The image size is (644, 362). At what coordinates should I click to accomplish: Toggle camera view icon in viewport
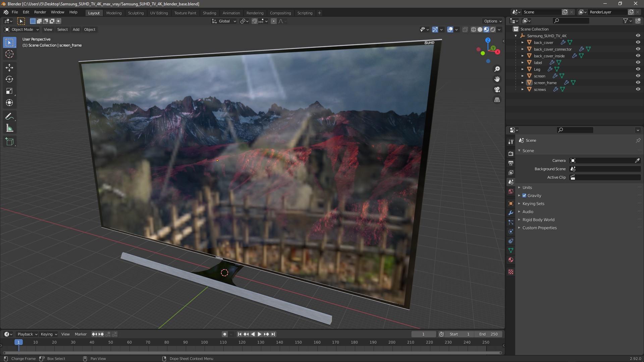(x=497, y=89)
